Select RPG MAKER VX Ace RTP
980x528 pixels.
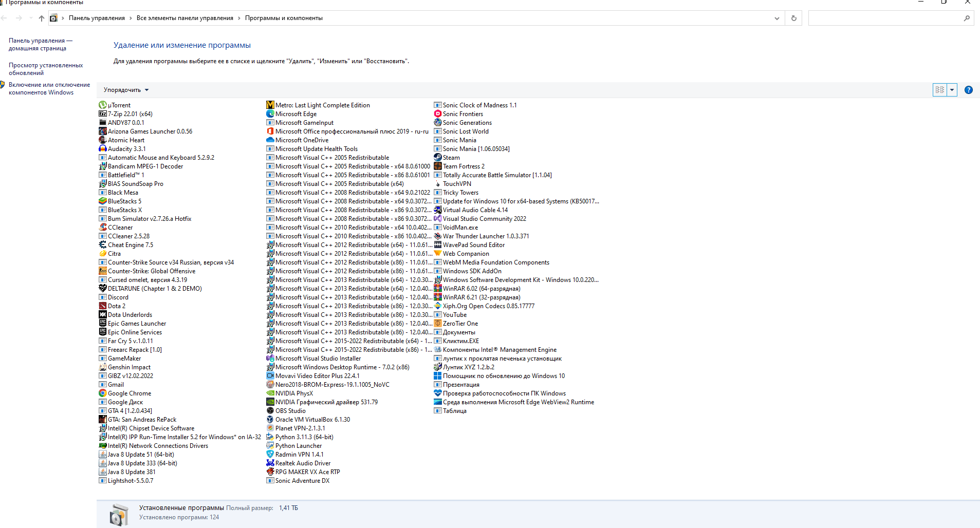[x=303, y=472]
